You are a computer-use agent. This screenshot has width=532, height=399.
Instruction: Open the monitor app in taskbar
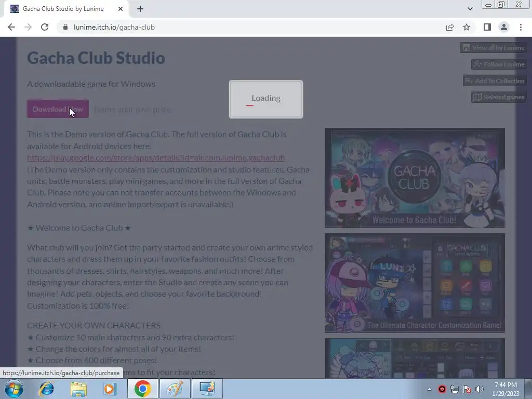tap(207, 389)
